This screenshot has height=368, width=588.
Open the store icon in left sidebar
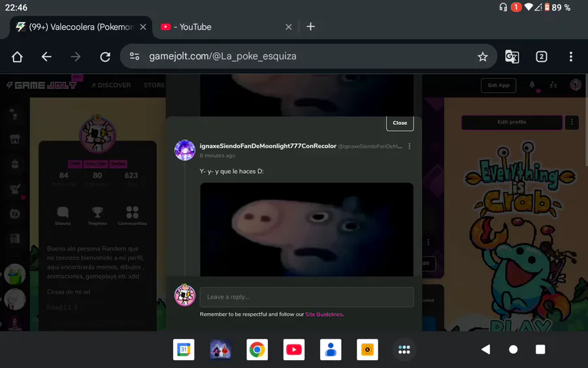[x=14, y=139]
